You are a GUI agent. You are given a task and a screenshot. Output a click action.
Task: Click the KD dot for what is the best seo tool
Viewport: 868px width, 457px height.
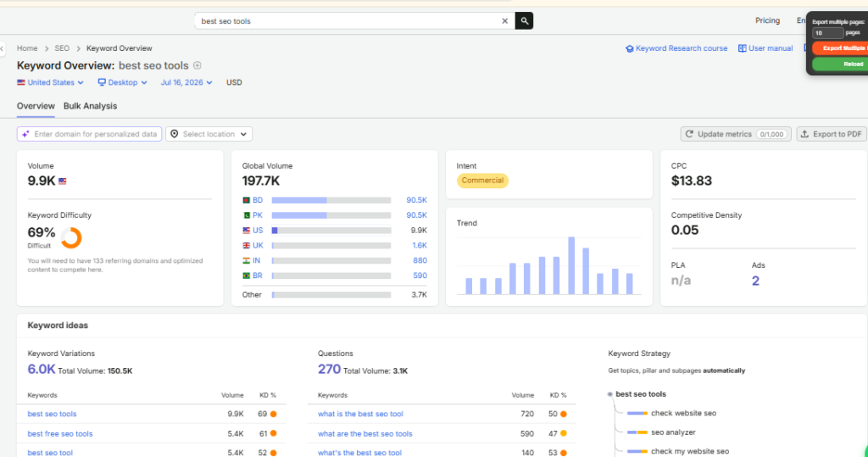(564, 414)
